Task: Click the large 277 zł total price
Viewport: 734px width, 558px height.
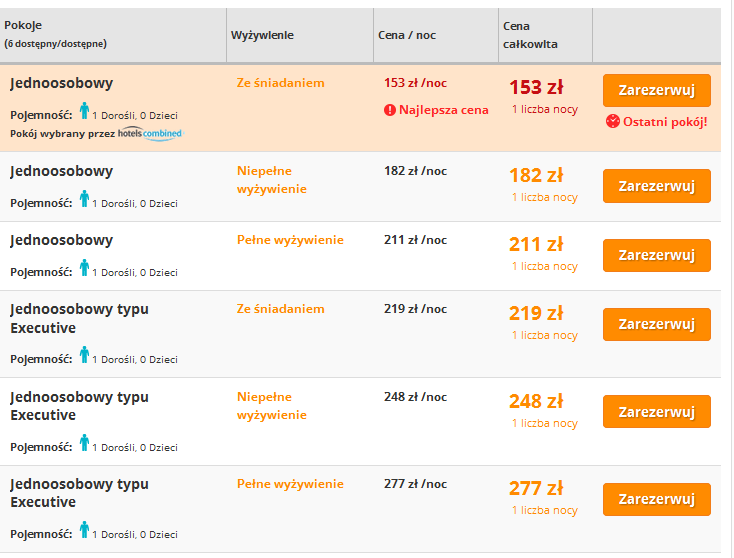Action: coord(536,489)
